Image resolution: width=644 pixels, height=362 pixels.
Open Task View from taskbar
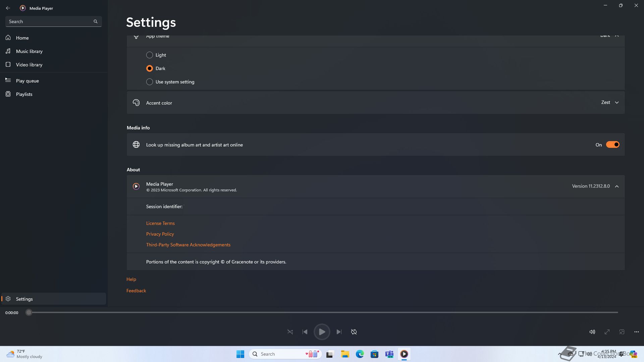coord(330,354)
